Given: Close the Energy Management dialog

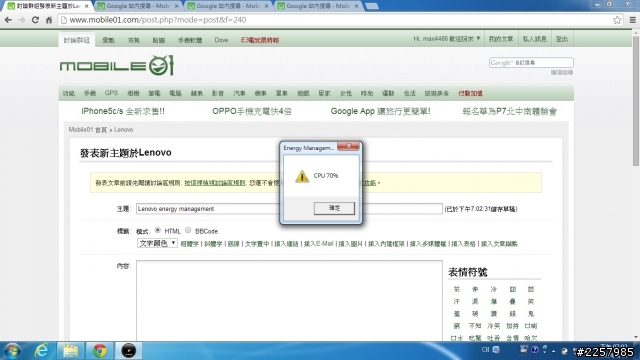Looking at the screenshot, I should pos(349,146).
